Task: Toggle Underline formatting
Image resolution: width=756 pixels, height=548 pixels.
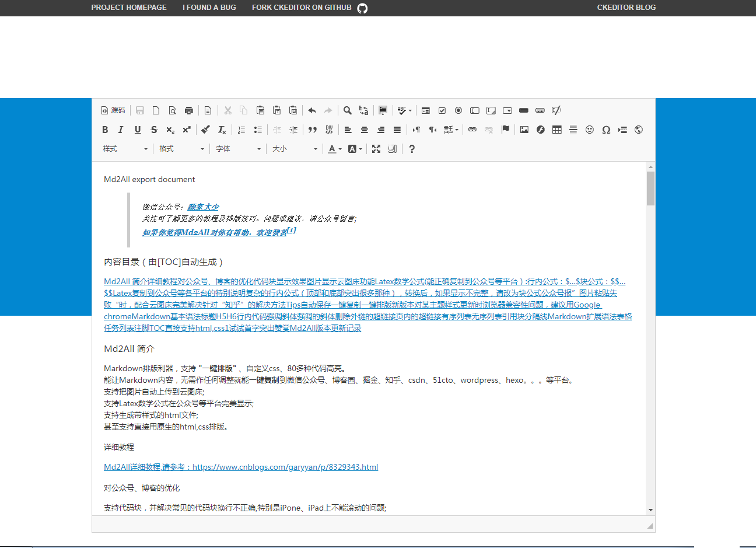Action: pyautogui.click(x=138, y=130)
